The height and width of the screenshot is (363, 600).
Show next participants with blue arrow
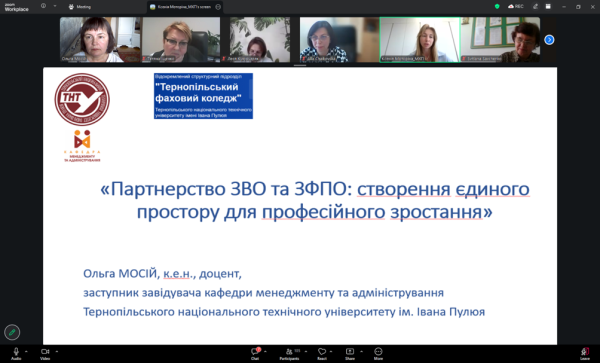tap(549, 40)
